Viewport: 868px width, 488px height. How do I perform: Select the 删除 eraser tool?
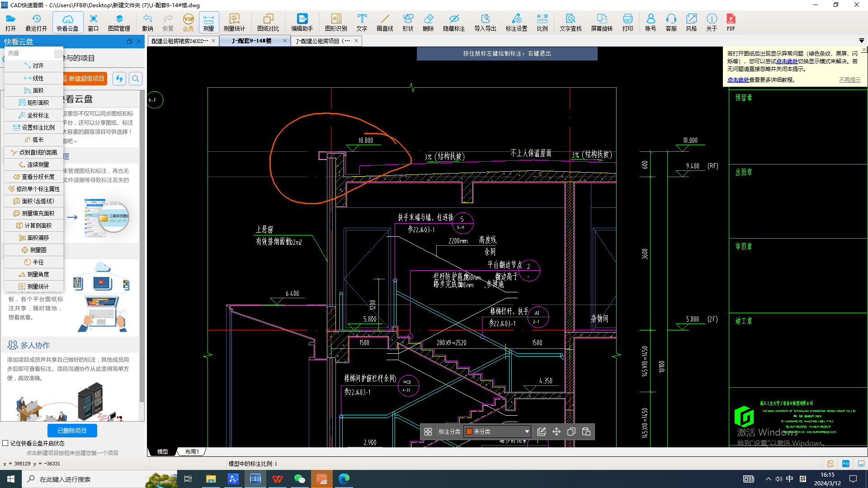pos(428,22)
